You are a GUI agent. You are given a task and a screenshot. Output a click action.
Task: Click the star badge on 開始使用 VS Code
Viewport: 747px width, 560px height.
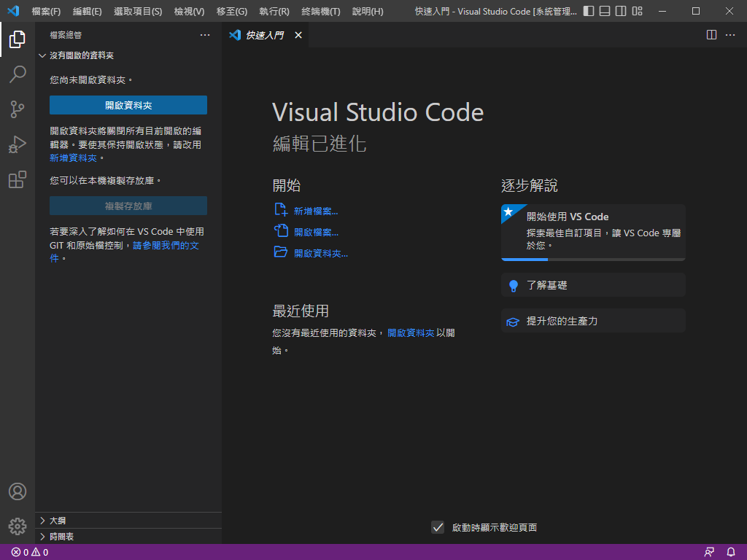tap(508, 211)
